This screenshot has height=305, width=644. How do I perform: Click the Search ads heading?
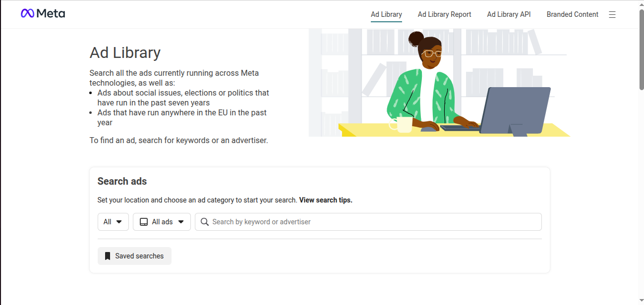pos(122,181)
